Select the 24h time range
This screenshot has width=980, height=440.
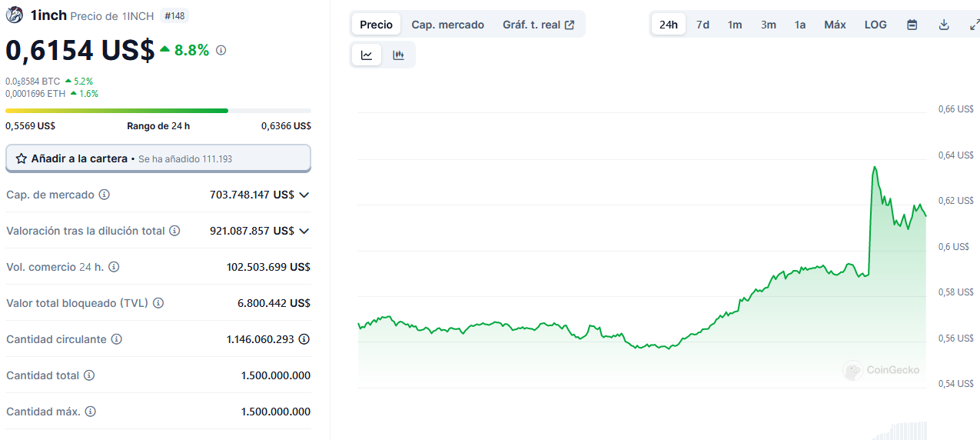669,25
